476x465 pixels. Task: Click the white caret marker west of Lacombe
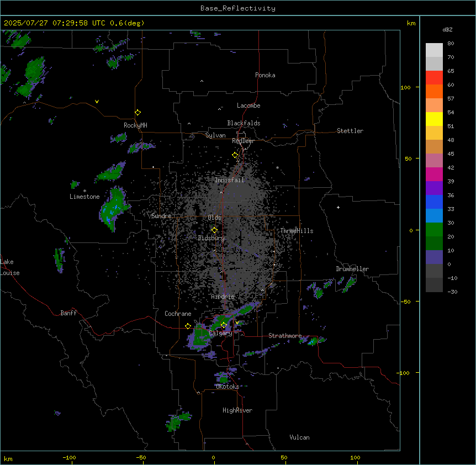(219, 109)
